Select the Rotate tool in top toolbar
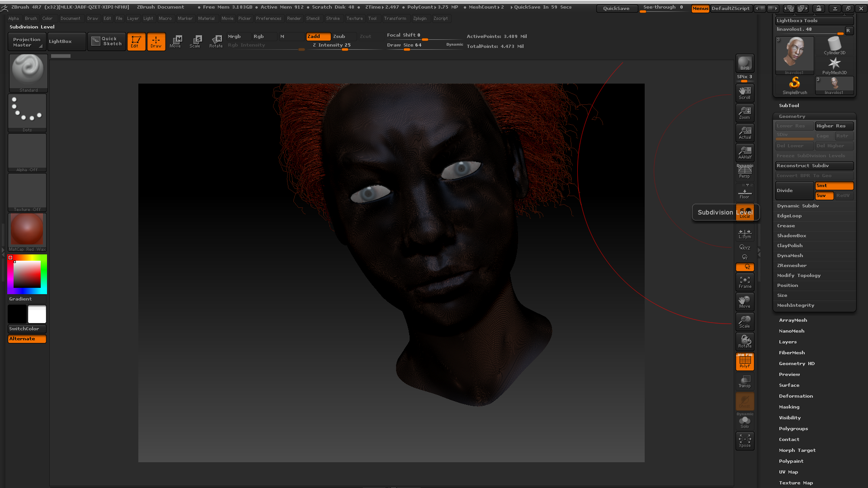This screenshot has height=488, width=868. (x=216, y=41)
